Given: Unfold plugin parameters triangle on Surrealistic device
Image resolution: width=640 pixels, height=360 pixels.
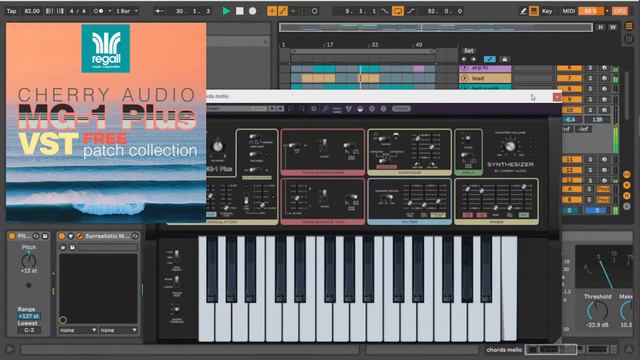Looking at the screenshot, I should point(71,236).
